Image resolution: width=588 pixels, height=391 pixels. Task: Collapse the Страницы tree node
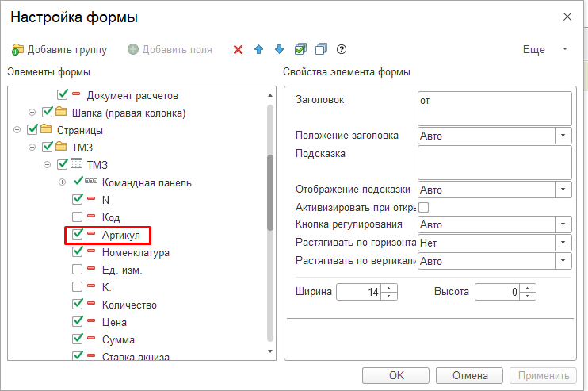(x=17, y=130)
